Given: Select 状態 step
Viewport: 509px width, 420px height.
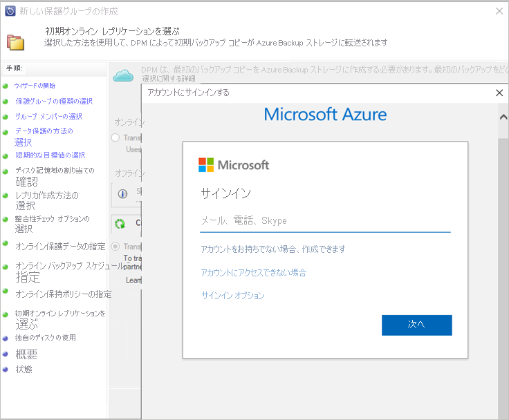Looking at the screenshot, I should click(x=24, y=369).
